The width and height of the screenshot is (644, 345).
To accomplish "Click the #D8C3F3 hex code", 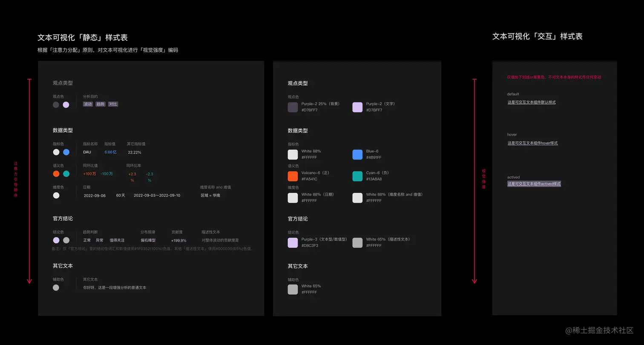I will 310,245.
